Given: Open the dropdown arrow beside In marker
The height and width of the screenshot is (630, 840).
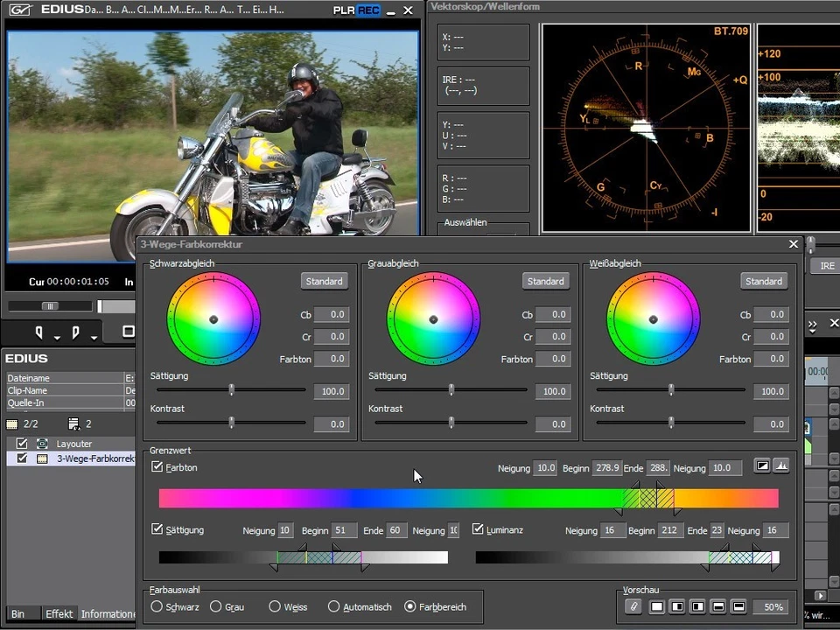Looking at the screenshot, I should click(57, 337).
